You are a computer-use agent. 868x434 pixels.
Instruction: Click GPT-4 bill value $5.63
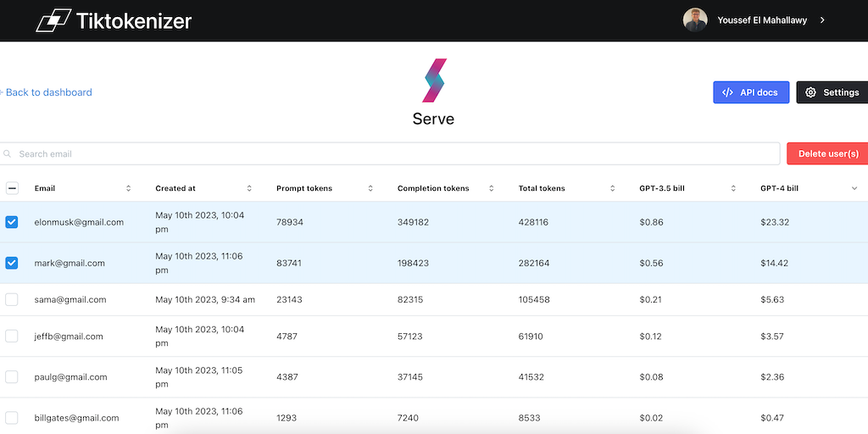click(x=772, y=299)
